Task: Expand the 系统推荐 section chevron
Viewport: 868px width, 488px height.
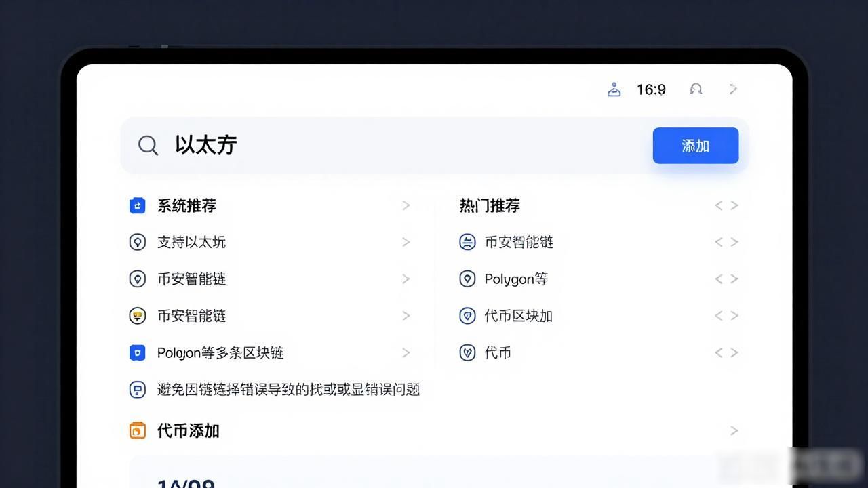Action: pyautogui.click(x=406, y=205)
